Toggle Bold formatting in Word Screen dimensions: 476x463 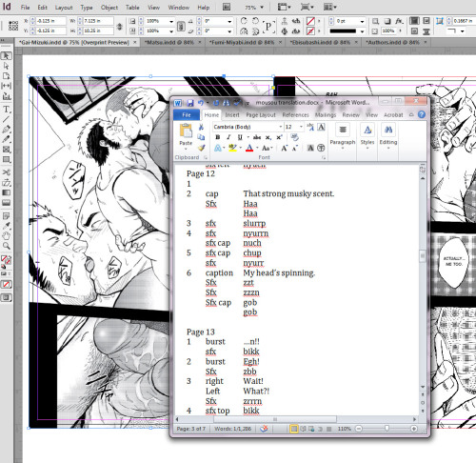coord(218,137)
